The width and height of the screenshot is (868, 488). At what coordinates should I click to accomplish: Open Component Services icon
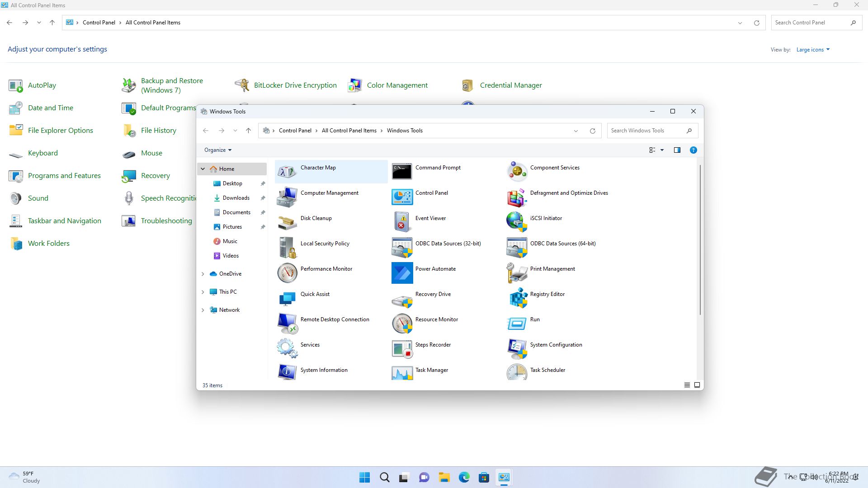pyautogui.click(x=517, y=172)
